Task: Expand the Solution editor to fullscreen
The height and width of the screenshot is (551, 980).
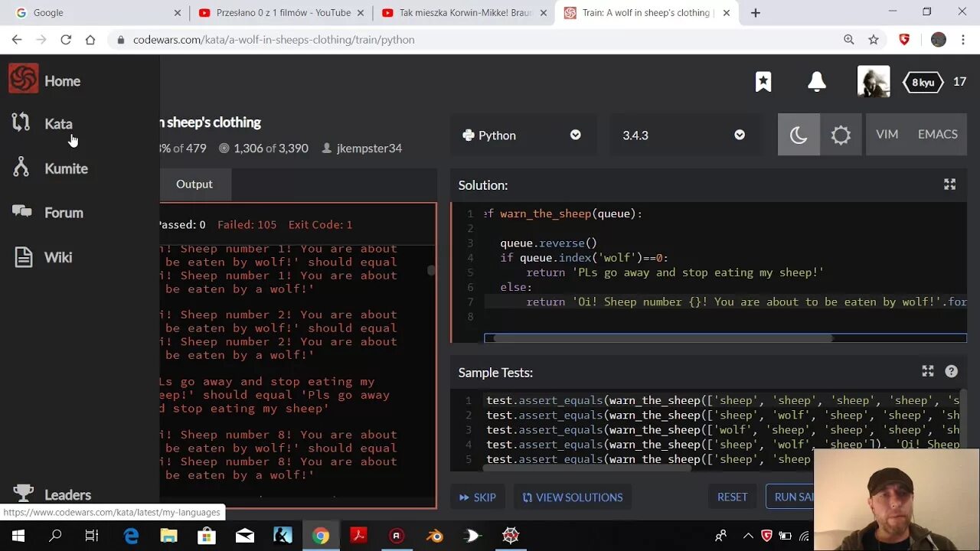Action: click(949, 184)
